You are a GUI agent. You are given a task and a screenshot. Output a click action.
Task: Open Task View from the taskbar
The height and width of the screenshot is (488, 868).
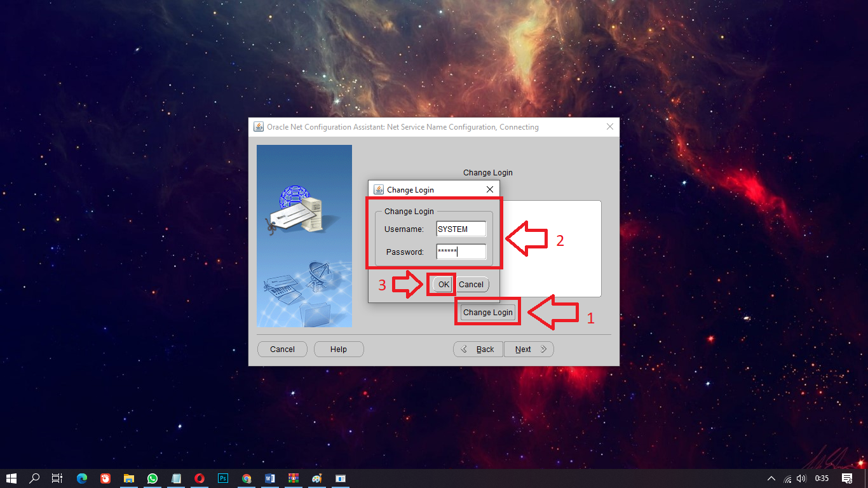pyautogui.click(x=57, y=478)
